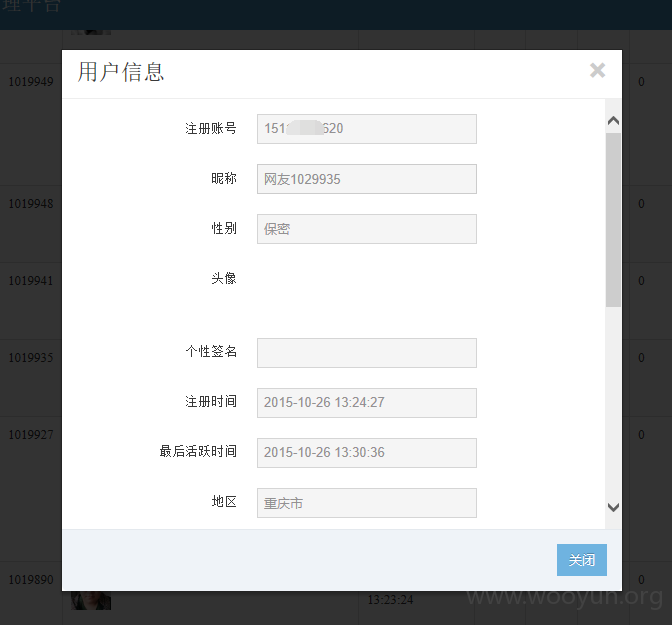
Task: Click the dialog's vertical scrollbar thumb
Action: click(613, 220)
